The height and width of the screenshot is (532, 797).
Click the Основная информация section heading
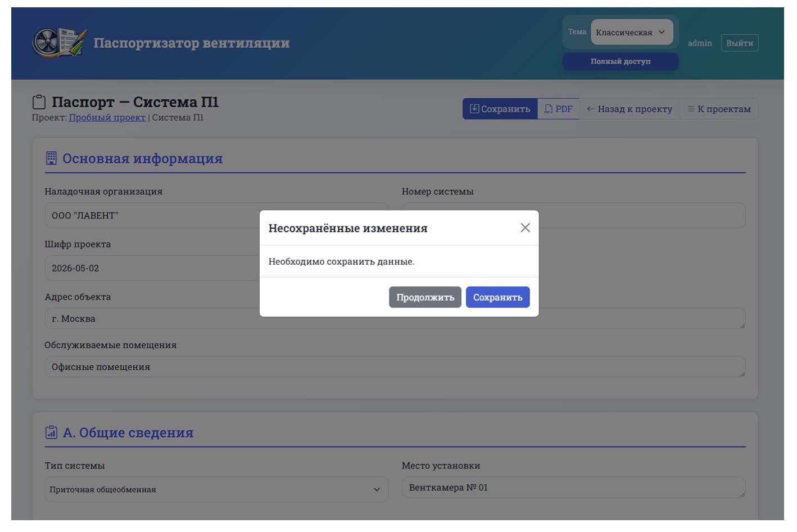click(x=142, y=158)
